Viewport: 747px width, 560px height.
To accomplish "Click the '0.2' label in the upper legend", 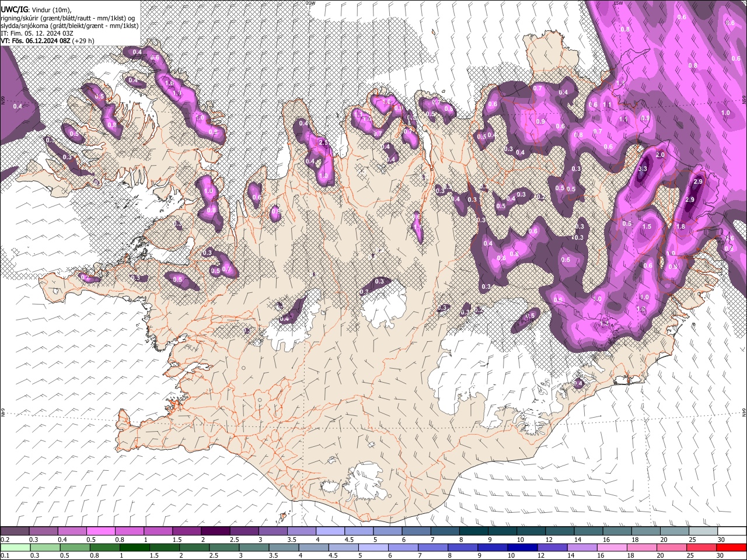I will pyautogui.click(x=5, y=540).
